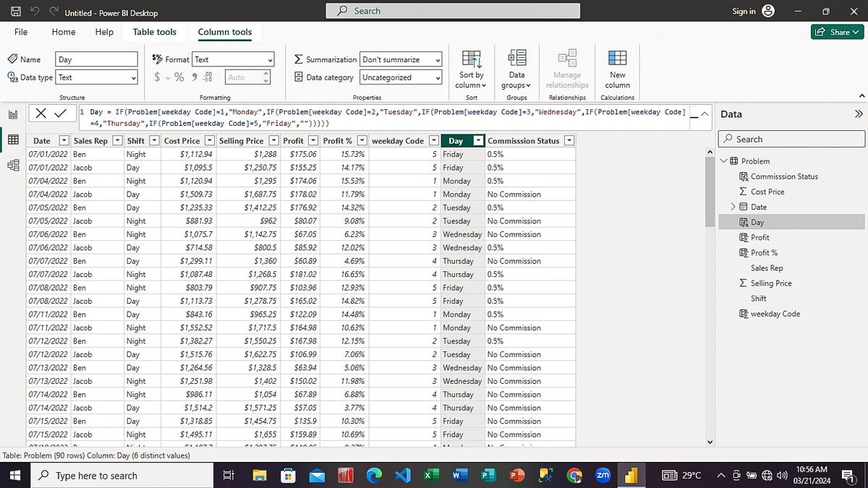This screenshot has width=868, height=488.
Task: Click the column Name input field
Action: pyautogui.click(x=97, y=60)
